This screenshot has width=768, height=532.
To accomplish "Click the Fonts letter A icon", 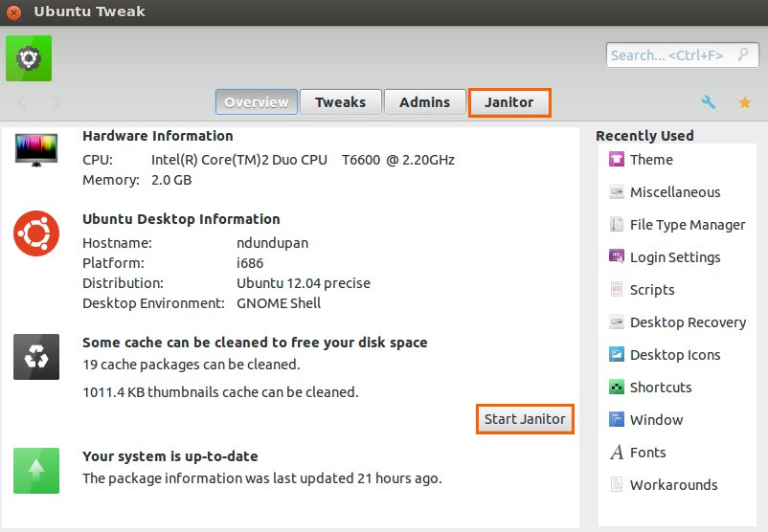I will point(617,452).
